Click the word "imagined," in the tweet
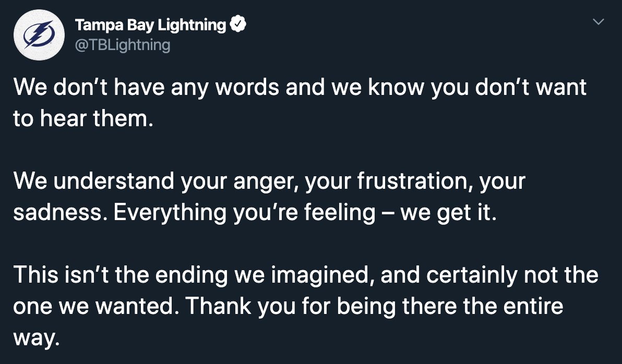Screen dimensions: 622x364 [x=322, y=275]
